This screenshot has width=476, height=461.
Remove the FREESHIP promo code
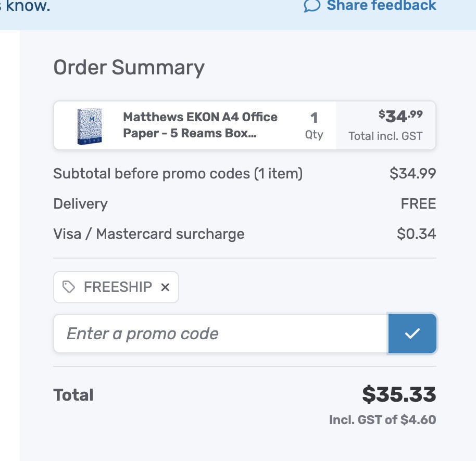[165, 287]
